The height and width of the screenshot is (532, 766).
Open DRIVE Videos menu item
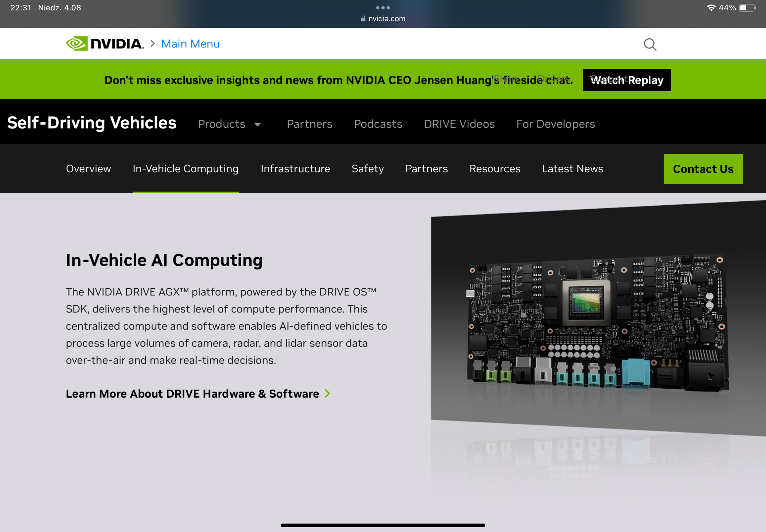(459, 124)
